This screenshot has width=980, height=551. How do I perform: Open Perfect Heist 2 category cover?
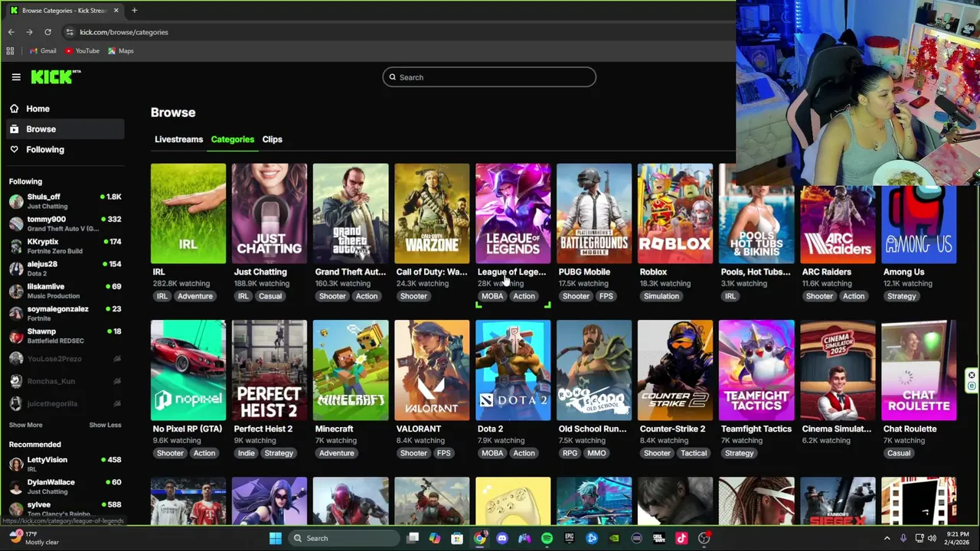(x=269, y=370)
